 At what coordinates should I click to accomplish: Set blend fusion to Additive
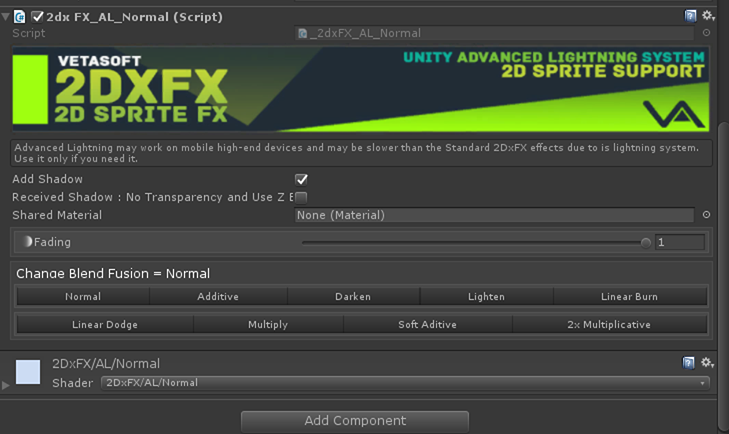(x=218, y=296)
